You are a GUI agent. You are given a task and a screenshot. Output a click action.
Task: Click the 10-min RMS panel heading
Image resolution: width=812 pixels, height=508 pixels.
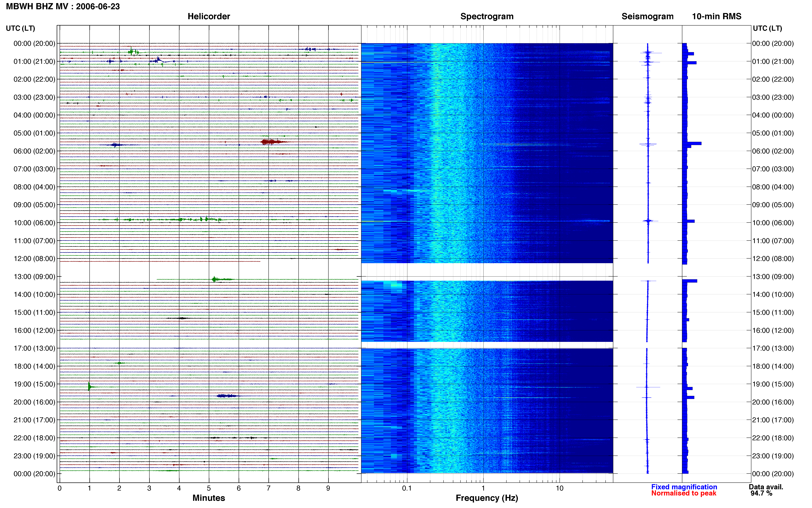click(x=717, y=16)
